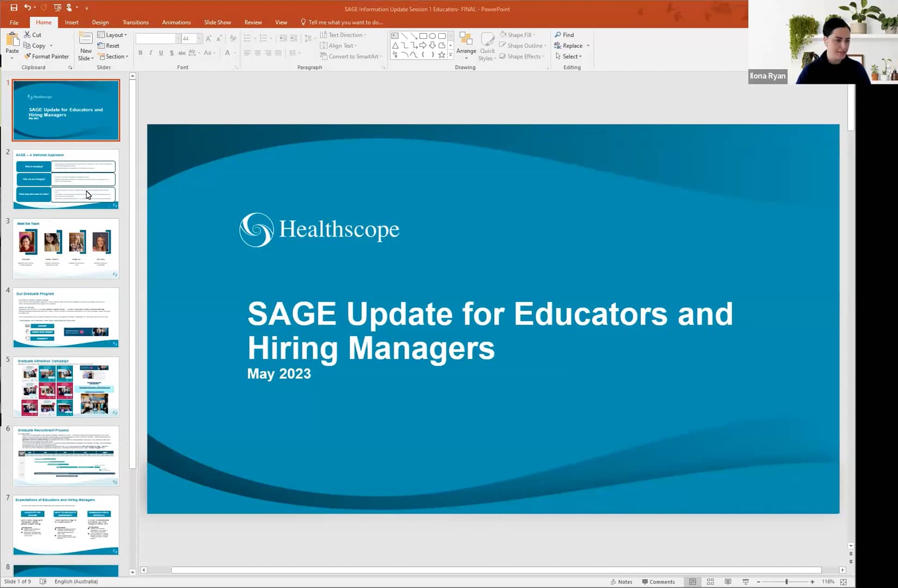Screen dimensions: 898x588
Task: Toggle the Notes pane in status bar
Action: [622, 581]
